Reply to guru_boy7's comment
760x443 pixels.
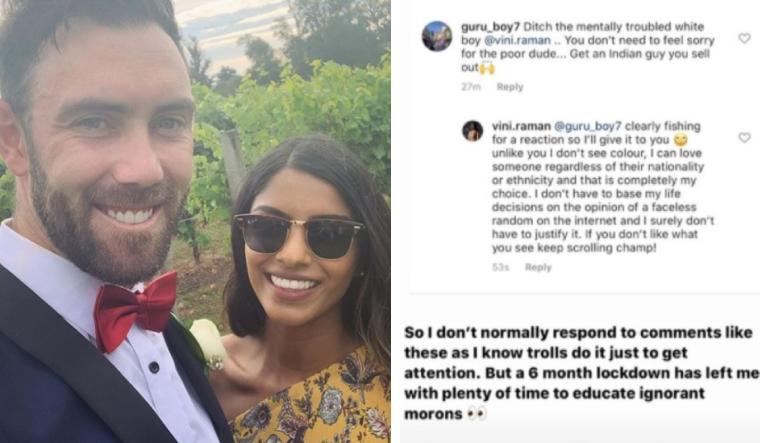pos(510,87)
